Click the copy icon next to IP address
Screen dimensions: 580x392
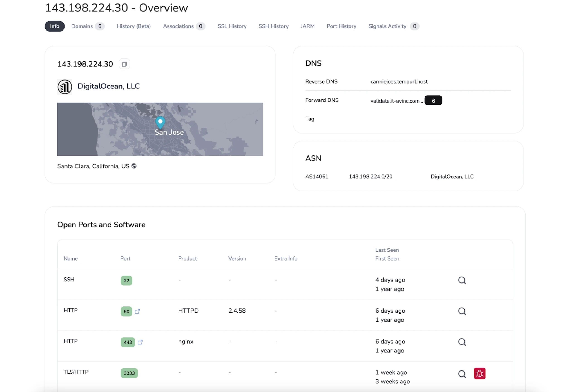[x=124, y=64]
